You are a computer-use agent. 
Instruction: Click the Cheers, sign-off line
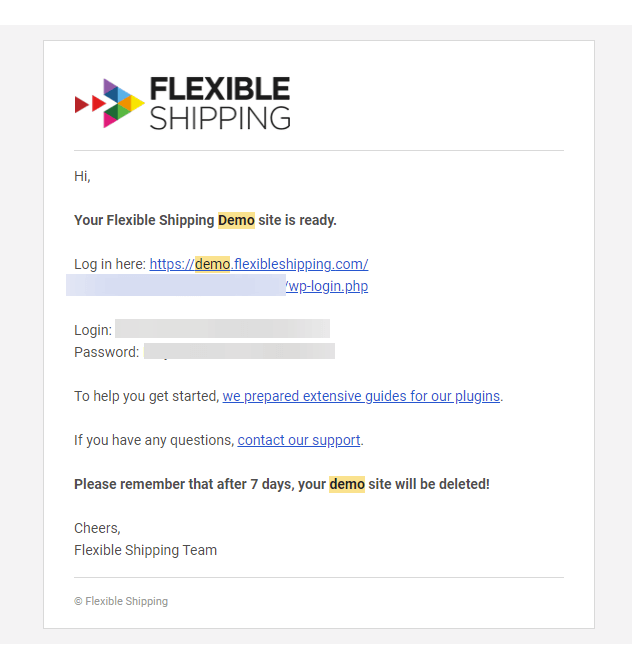97,528
